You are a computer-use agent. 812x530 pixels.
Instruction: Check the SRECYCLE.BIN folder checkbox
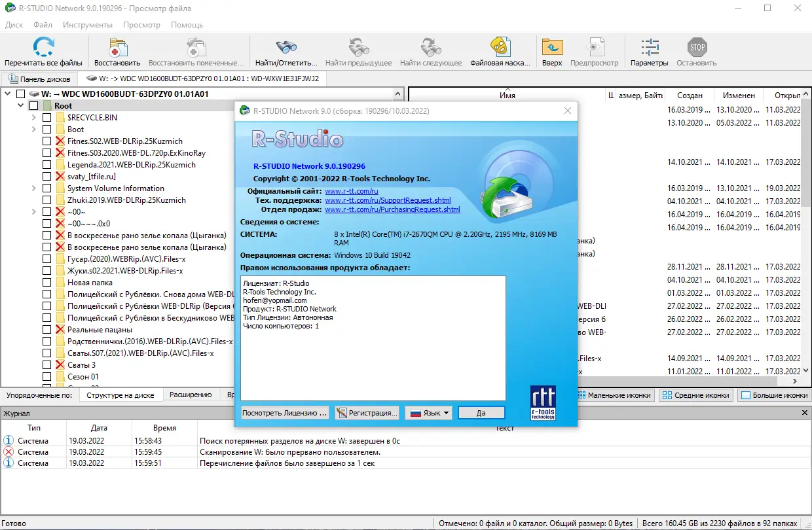click(x=45, y=117)
